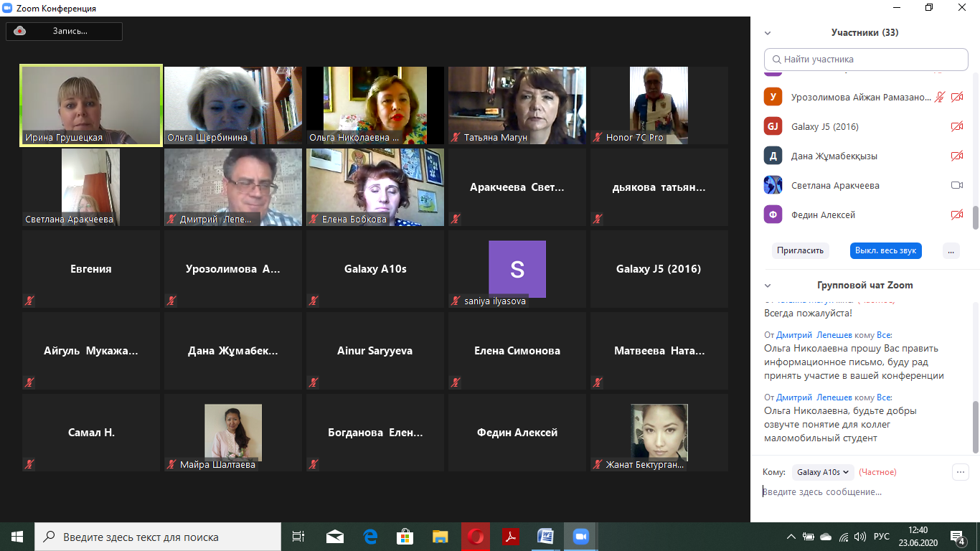Screen dimensions: 980x551
Task: Click muted mic icon on Майра Шалтаева tile
Action: point(171,465)
